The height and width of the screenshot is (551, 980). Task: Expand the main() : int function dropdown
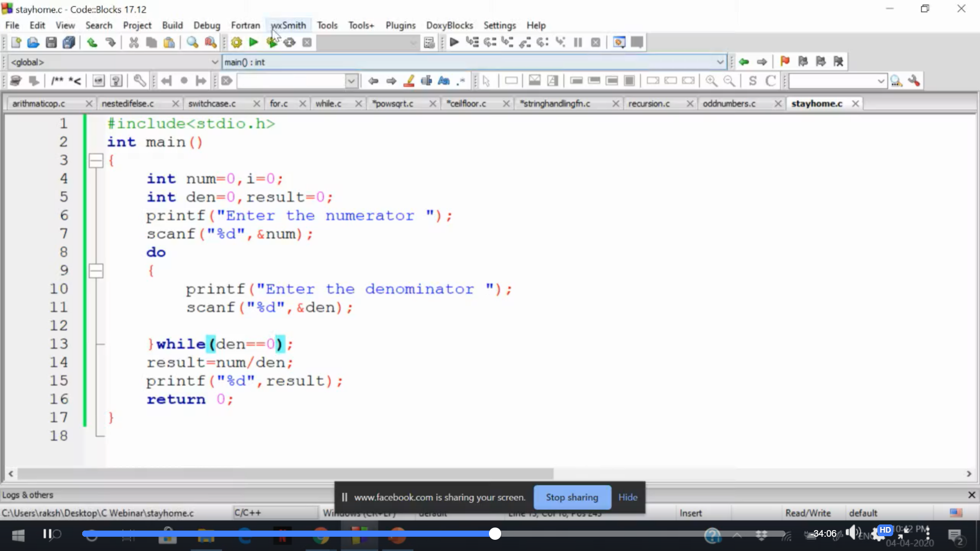(720, 62)
